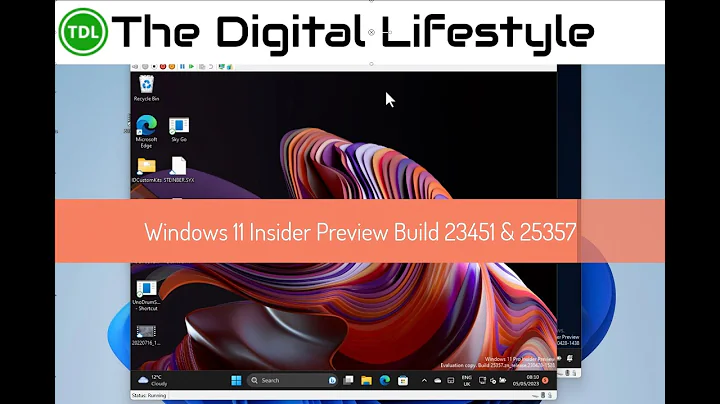Click the orange Save state toolbar icon

pyautogui.click(x=172, y=67)
